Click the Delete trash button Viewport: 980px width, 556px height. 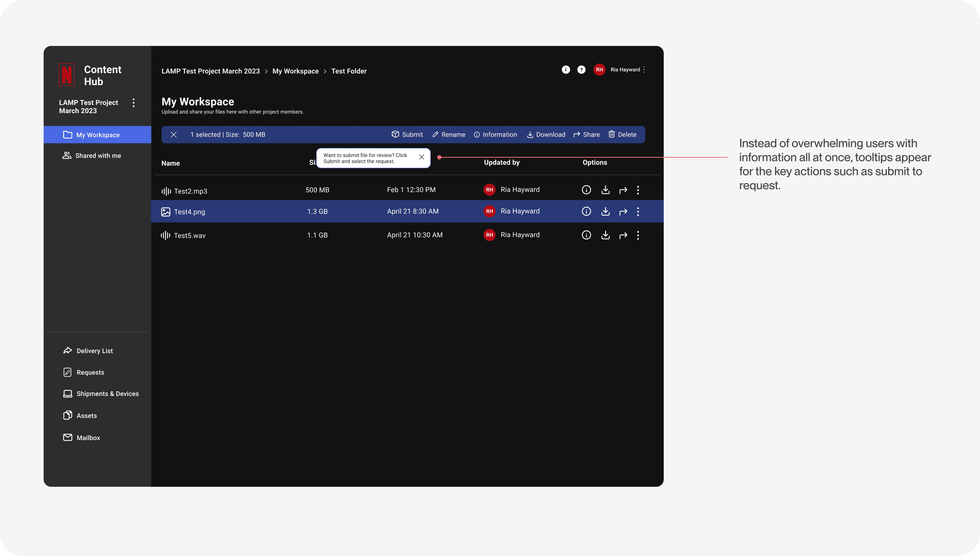tap(622, 134)
